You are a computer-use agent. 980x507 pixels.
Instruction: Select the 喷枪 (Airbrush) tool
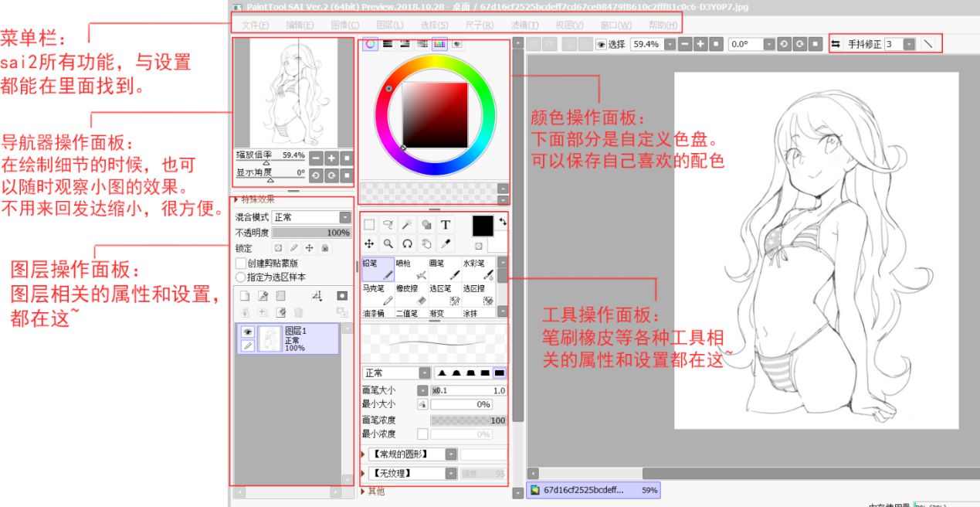(x=409, y=270)
